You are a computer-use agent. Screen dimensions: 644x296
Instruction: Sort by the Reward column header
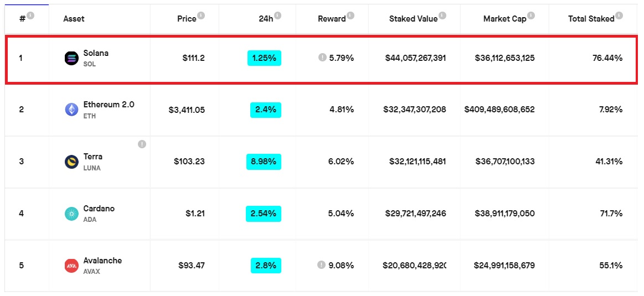(x=332, y=19)
